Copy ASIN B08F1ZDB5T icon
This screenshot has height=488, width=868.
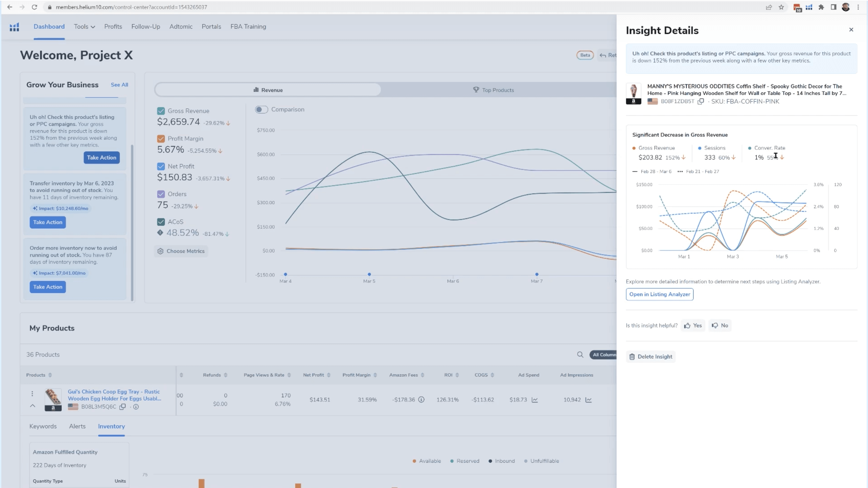pyautogui.click(x=700, y=102)
